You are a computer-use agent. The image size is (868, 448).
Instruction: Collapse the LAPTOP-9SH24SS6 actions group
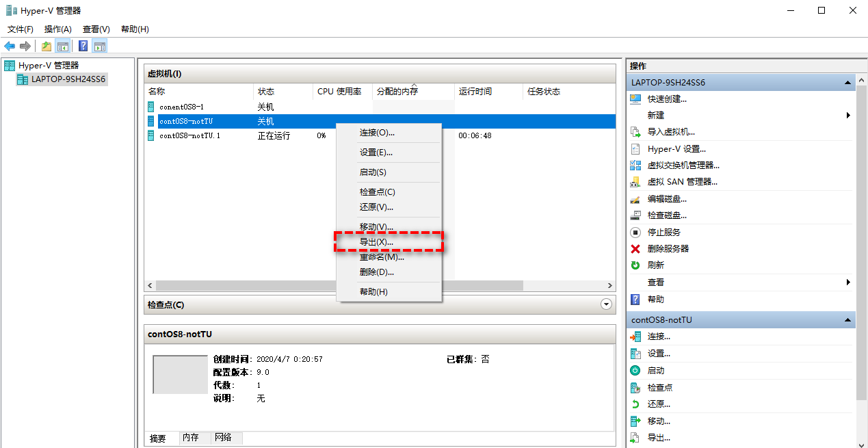pos(848,83)
